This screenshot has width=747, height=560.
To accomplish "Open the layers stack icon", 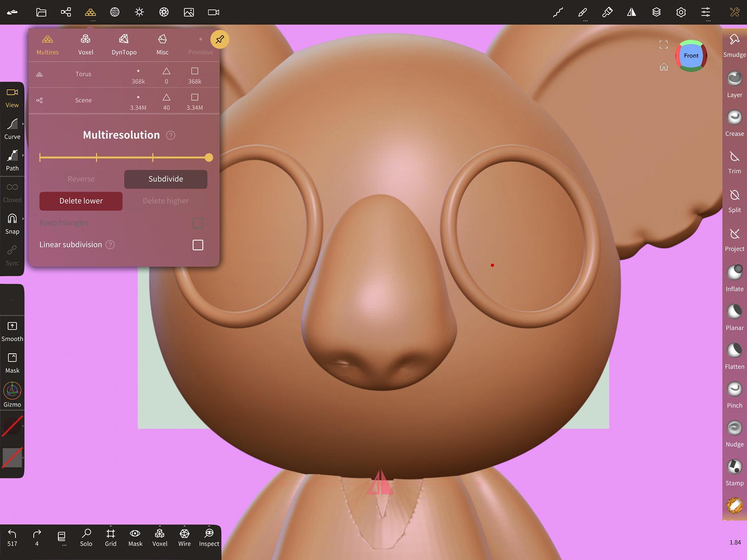I will tap(656, 12).
